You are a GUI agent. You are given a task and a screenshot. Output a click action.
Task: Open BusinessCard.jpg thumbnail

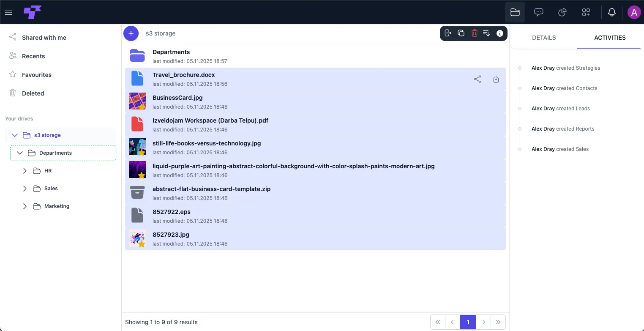[x=137, y=102]
